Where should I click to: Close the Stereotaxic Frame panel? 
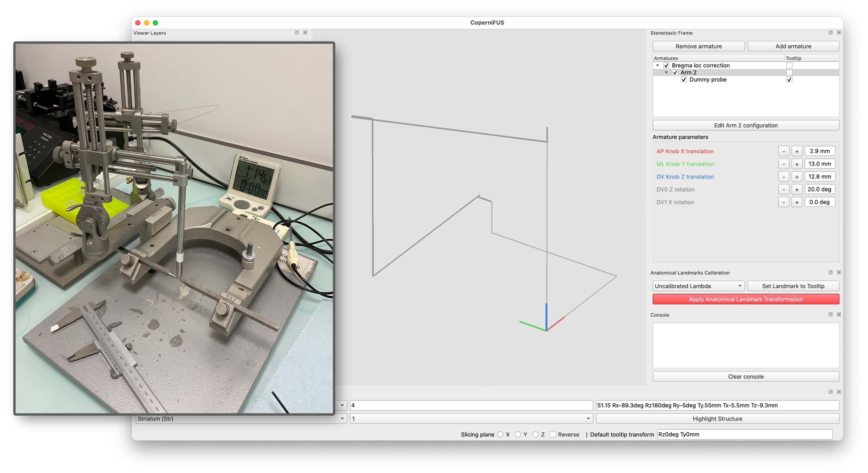839,33
